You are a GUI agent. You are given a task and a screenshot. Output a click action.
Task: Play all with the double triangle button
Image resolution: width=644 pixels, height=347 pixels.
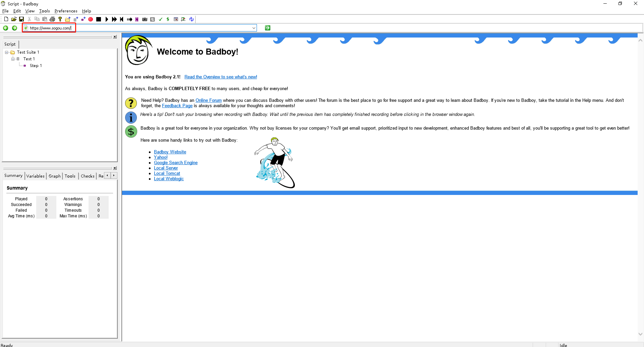click(x=114, y=19)
